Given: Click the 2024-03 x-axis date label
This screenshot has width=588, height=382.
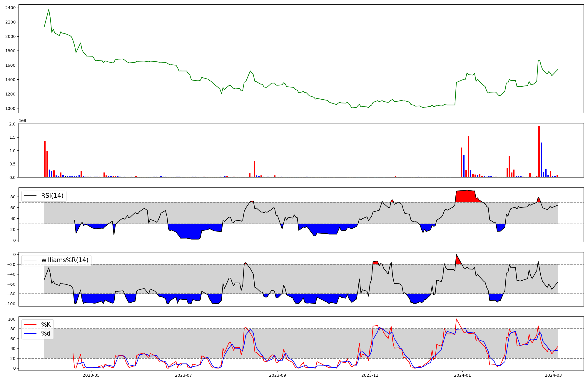Looking at the screenshot, I should (x=554, y=375).
